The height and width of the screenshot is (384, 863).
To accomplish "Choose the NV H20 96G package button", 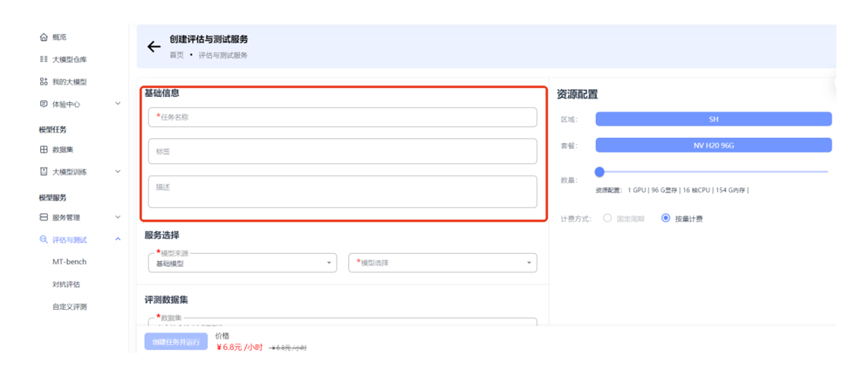I will pyautogui.click(x=714, y=145).
